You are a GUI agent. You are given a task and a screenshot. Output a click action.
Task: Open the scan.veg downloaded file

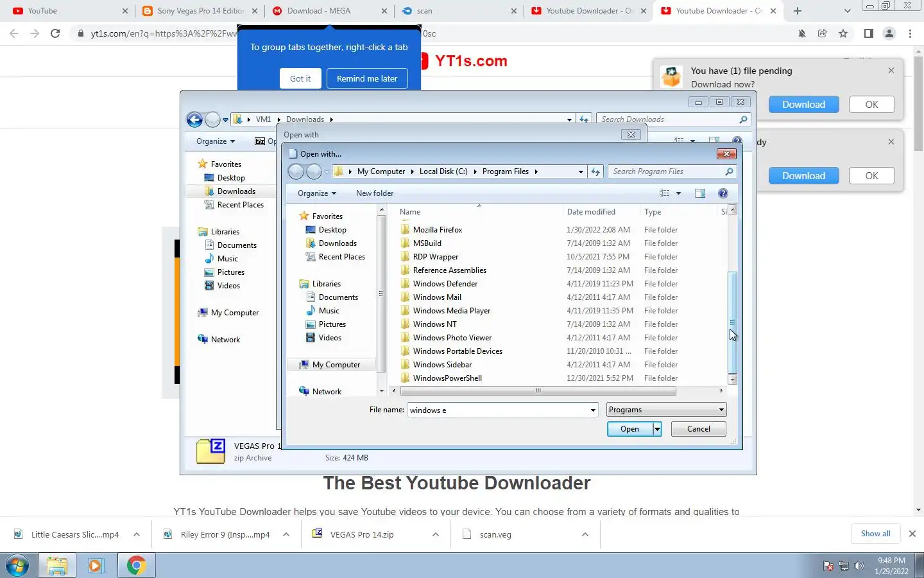[495, 534]
